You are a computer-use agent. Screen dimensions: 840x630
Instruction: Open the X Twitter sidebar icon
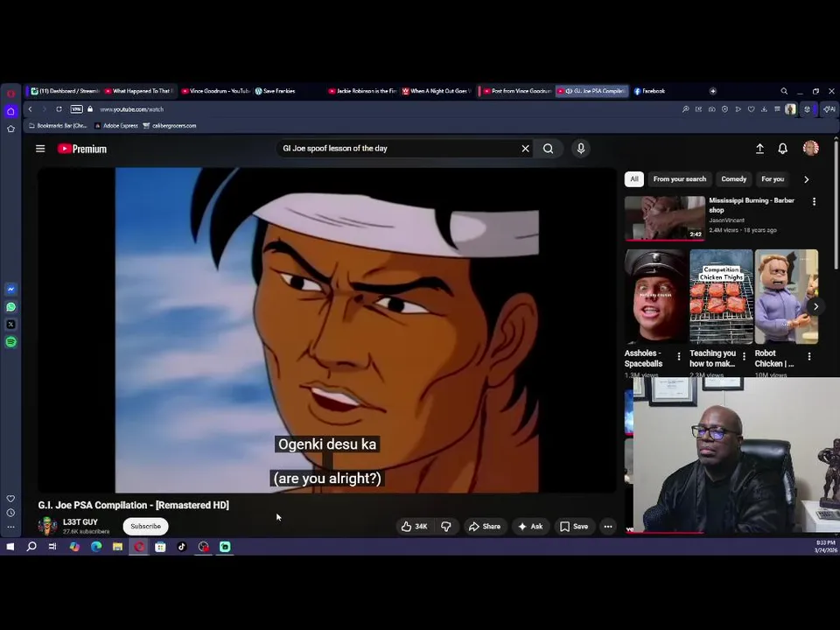10,324
